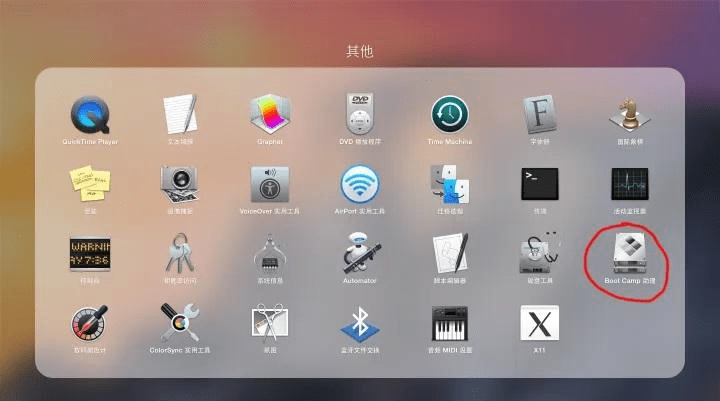Image resolution: width=720 pixels, height=401 pixels.
Task: Launch Boot Camp Assistant
Action: click(x=630, y=253)
